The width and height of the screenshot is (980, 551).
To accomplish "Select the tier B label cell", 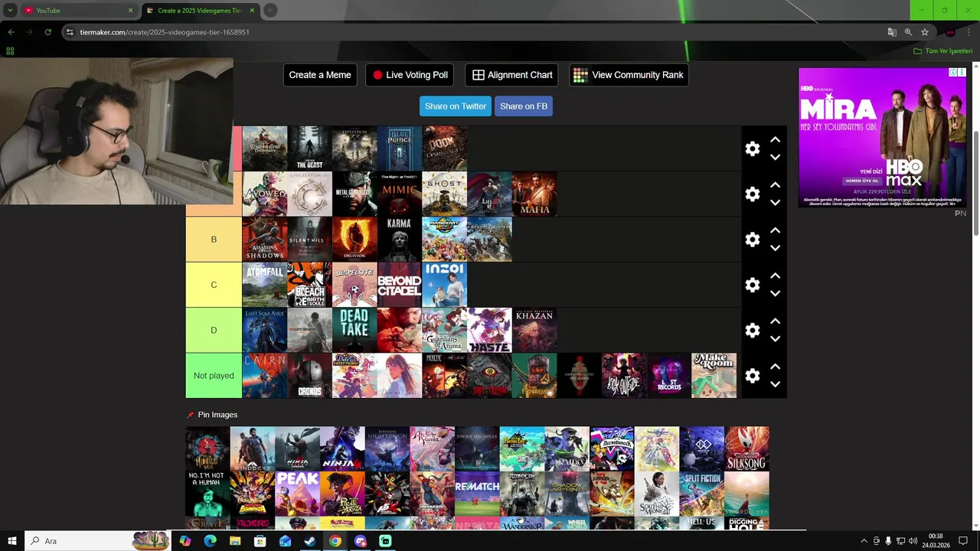I will click(x=214, y=240).
